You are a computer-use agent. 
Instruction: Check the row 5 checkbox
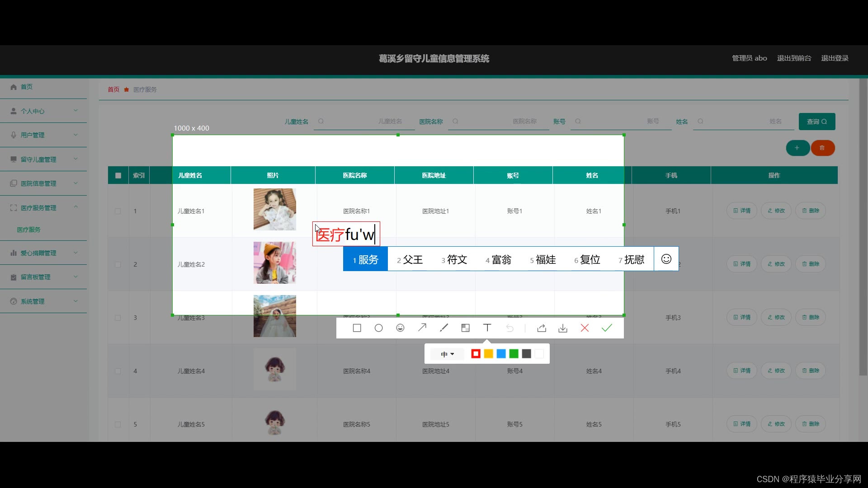pos(118,424)
